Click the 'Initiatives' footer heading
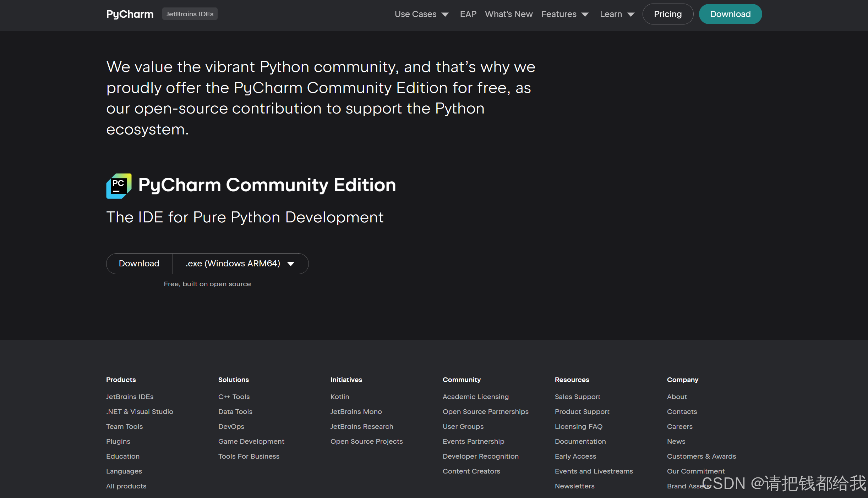The height and width of the screenshot is (498, 868). coord(346,380)
